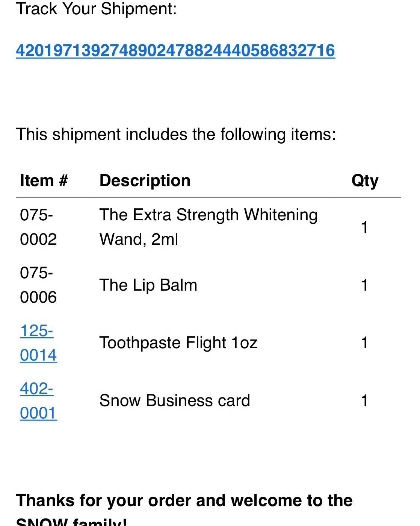Select item number 075-0002 text

pyautogui.click(x=38, y=227)
